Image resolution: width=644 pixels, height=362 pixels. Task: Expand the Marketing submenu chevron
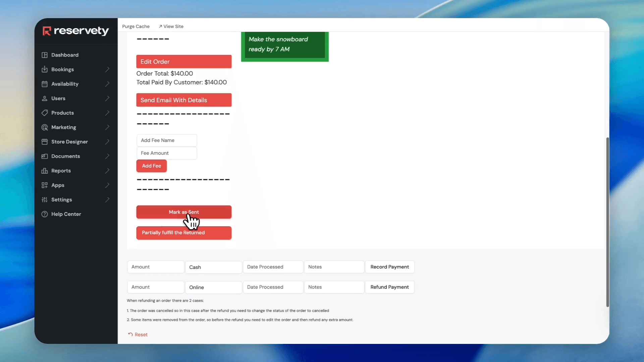pos(107,127)
